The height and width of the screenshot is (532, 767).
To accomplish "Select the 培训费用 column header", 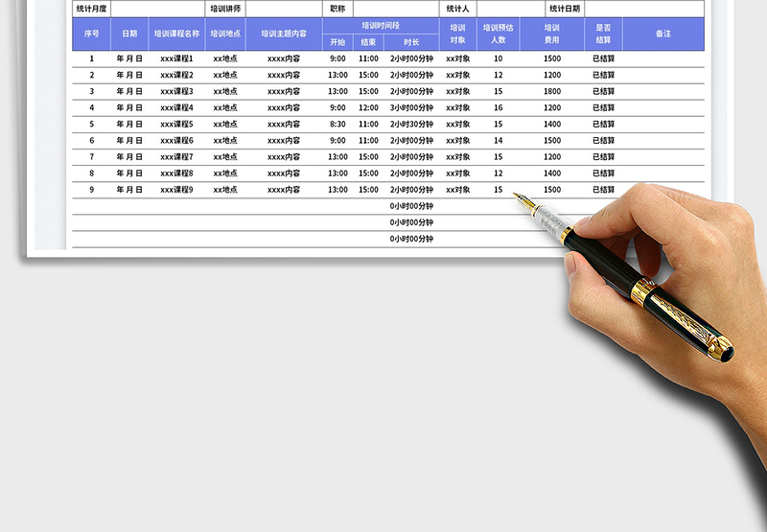I will (x=552, y=34).
